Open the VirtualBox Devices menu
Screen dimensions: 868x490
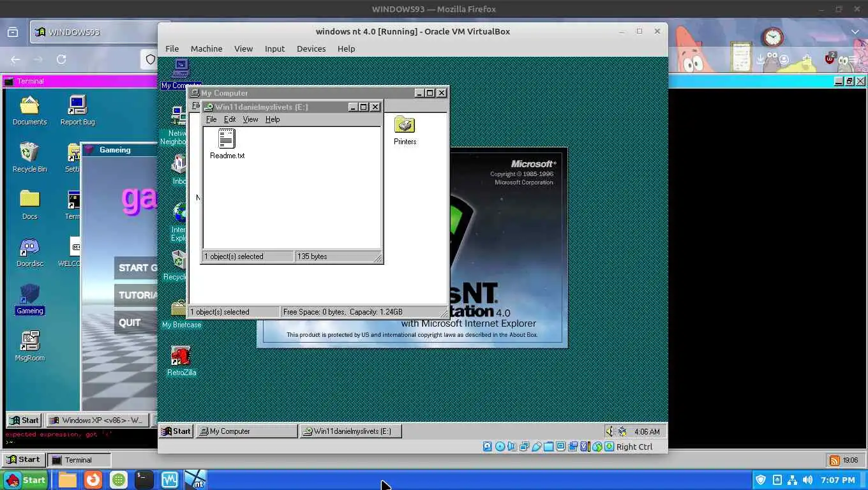[x=311, y=48]
